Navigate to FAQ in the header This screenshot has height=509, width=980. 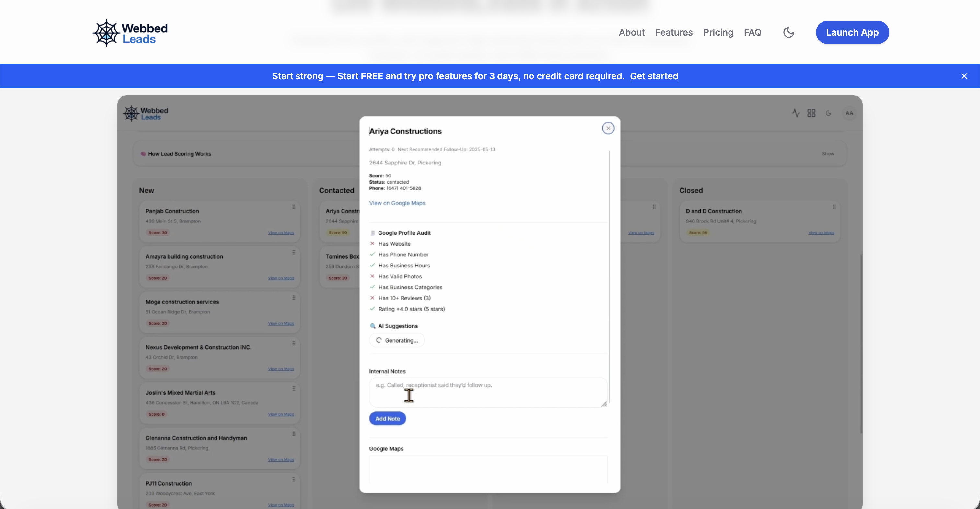click(x=752, y=32)
